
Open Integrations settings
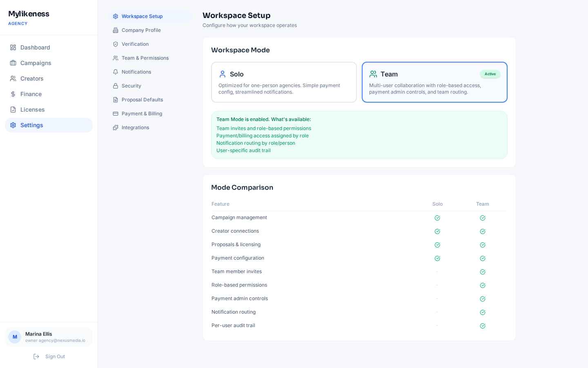[150, 128]
